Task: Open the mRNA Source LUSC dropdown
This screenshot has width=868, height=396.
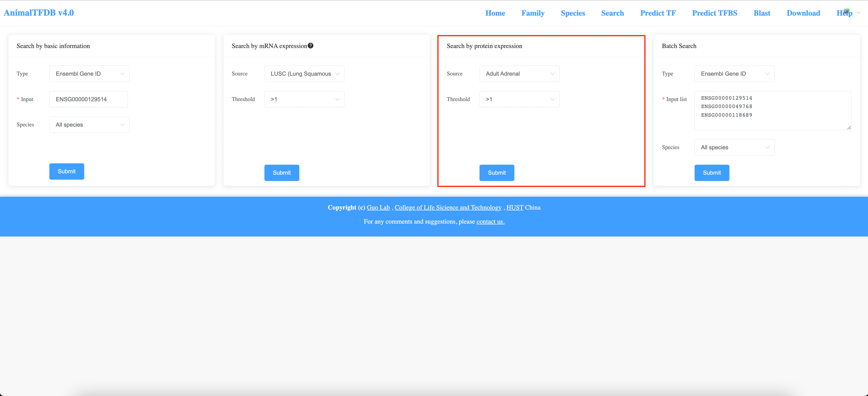Action: click(x=304, y=74)
